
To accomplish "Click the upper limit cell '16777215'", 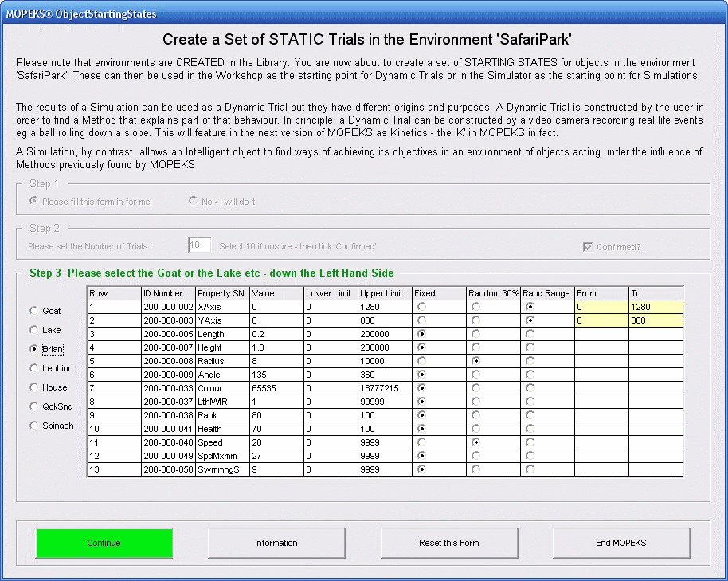I will pyautogui.click(x=385, y=388).
